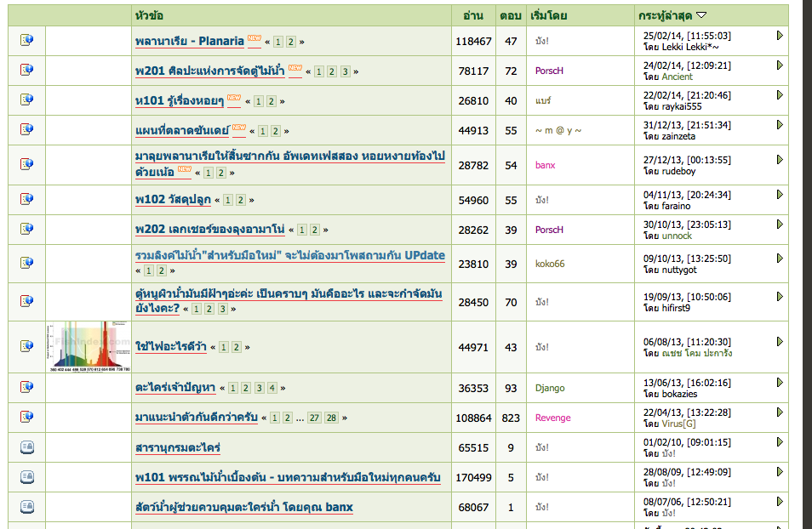Open the พลานาเรีย - Planaria thread

190,41
